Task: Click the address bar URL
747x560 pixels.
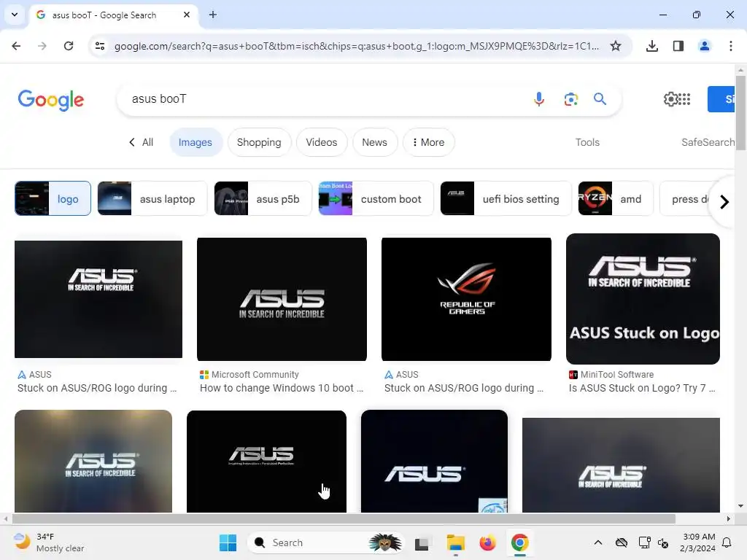Action: [356, 46]
